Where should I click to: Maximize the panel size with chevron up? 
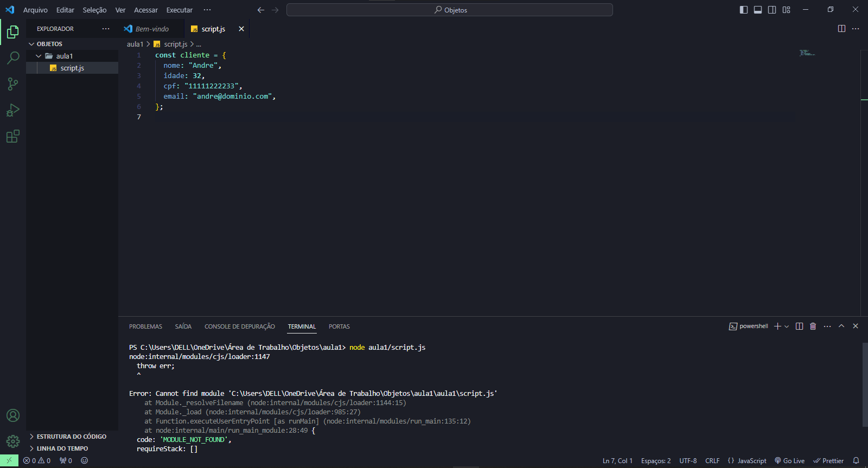tap(841, 326)
